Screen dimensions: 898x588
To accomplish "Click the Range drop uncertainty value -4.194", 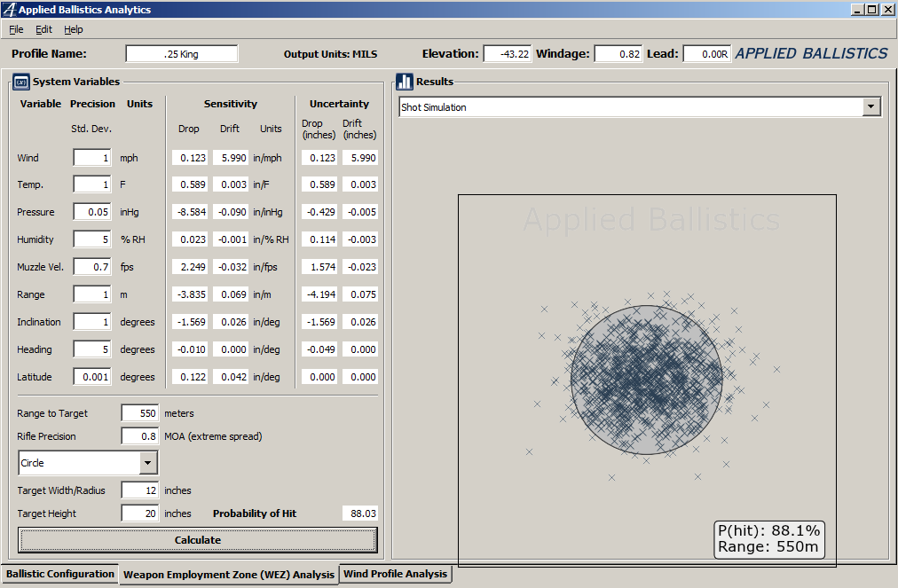I will [x=319, y=294].
